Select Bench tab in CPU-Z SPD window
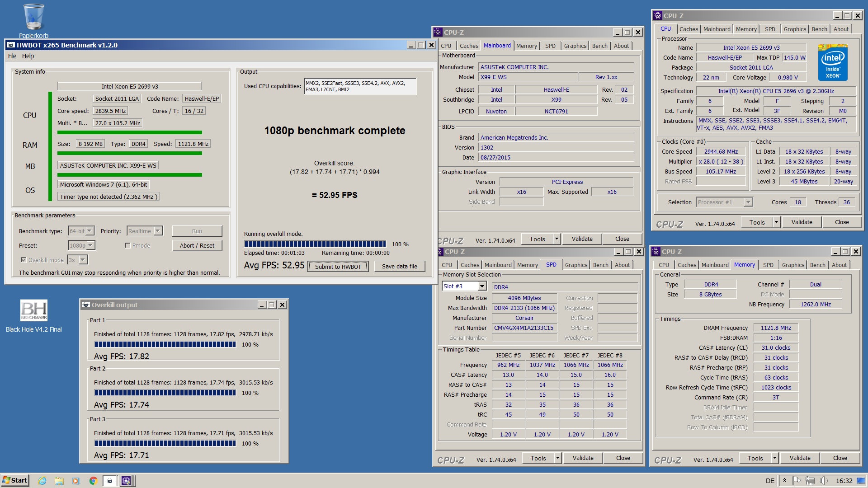Screen dimensions: 868x488 pos(600,265)
